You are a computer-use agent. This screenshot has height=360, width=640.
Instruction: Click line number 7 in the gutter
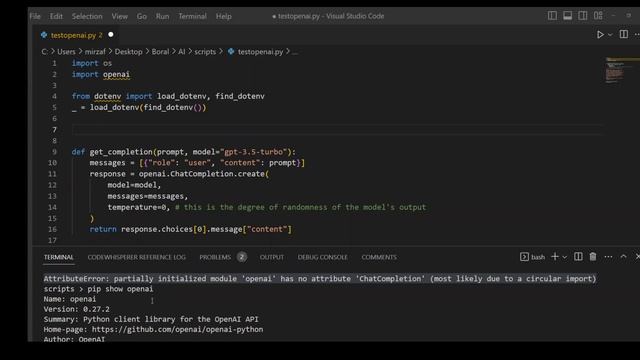[x=54, y=130]
